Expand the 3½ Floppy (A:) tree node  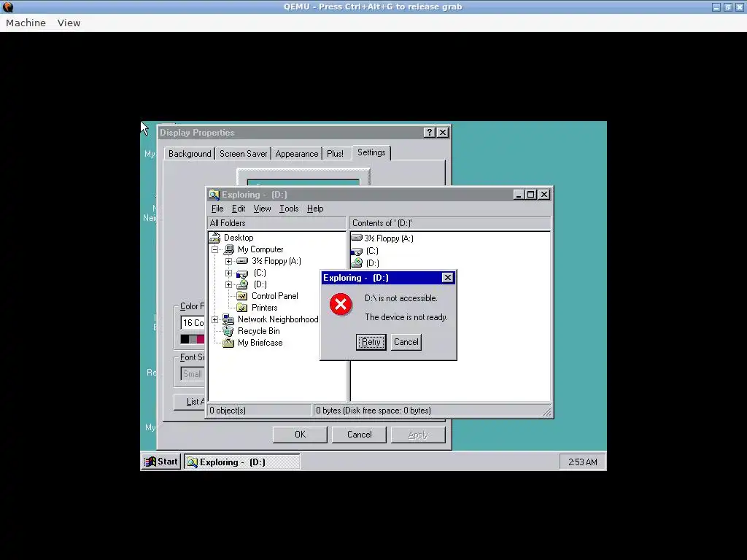(228, 261)
